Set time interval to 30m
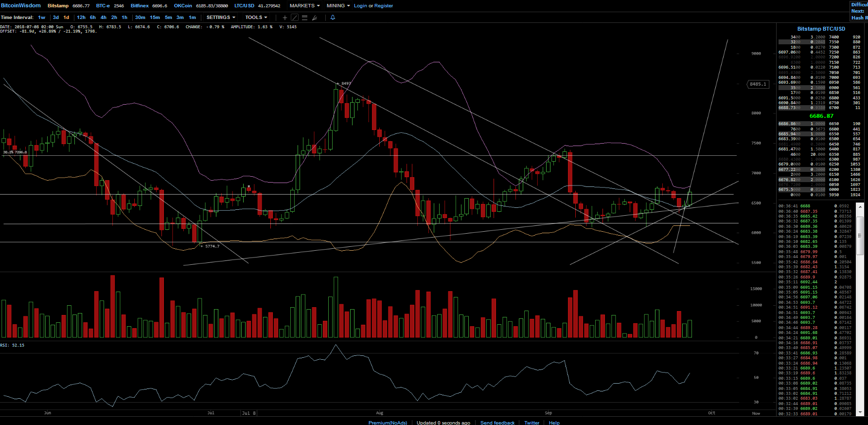Image resolution: width=868 pixels, height=425 pixels. [x=140, y=18]
